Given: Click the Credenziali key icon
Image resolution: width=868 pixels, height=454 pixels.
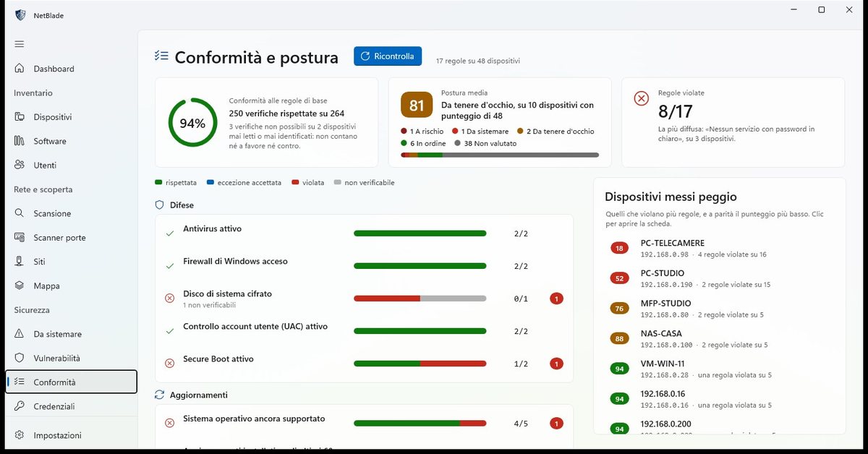Looking at the screenshot, I should point(20,406).
